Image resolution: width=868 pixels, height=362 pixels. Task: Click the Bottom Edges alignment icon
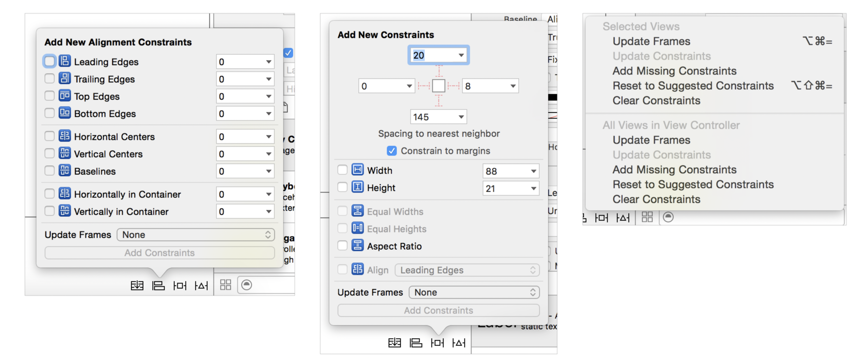point(65,113)
